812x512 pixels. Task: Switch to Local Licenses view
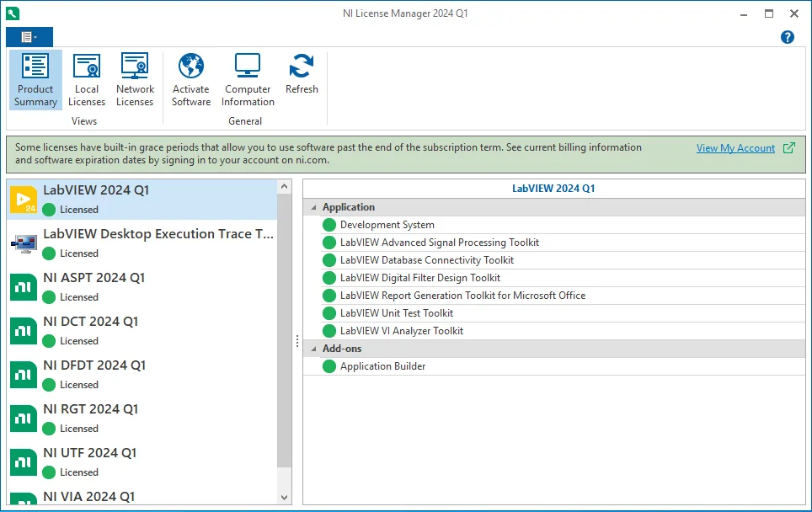point(87,79)
